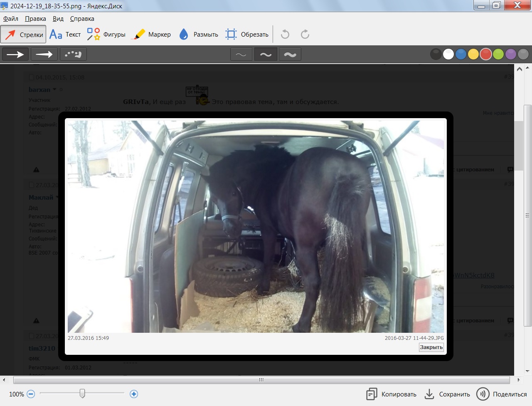
Task: Minimize the Яндекс.Диск editor window
Action: point(481,5)
